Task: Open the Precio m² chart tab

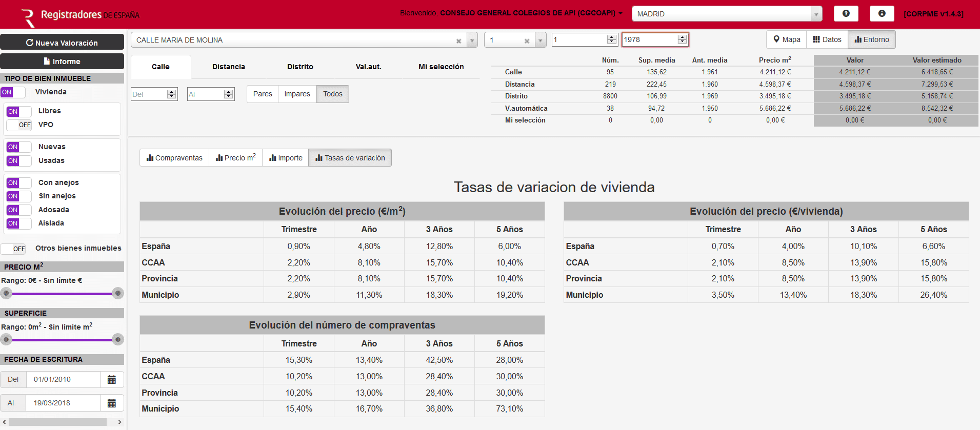Action: coord(236,158)
